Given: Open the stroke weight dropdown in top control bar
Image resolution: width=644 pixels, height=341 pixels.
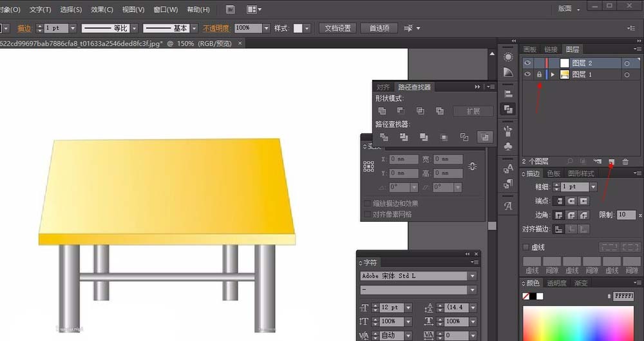Looking at the screenshot, I should click(x=73, y=28).
